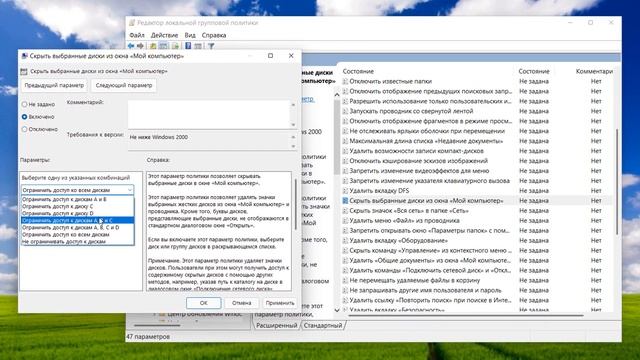Click the Group Policy Editor title icon
Viewport: 640px width, 360px height.
132,23
